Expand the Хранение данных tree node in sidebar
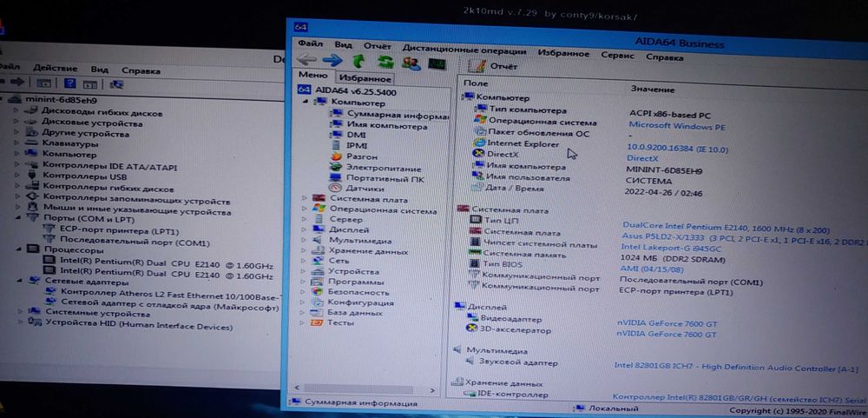 pos(305,250)
